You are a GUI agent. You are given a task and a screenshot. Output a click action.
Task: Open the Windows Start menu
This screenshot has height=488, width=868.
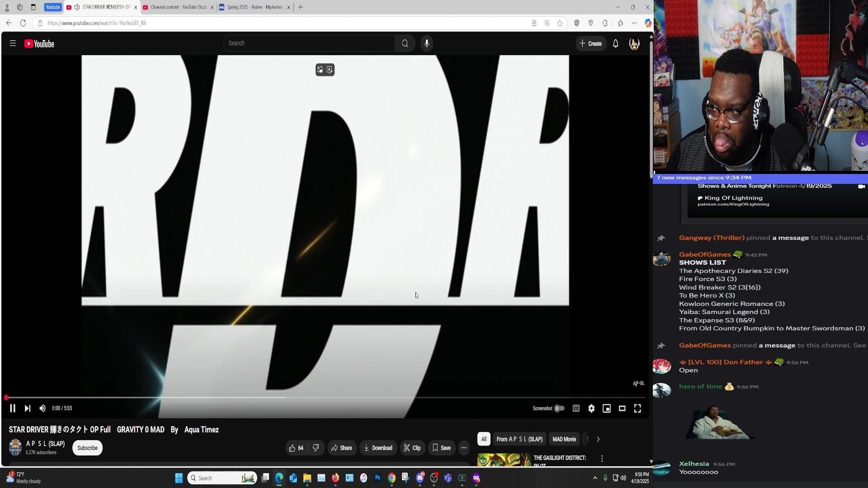[179, 478]
